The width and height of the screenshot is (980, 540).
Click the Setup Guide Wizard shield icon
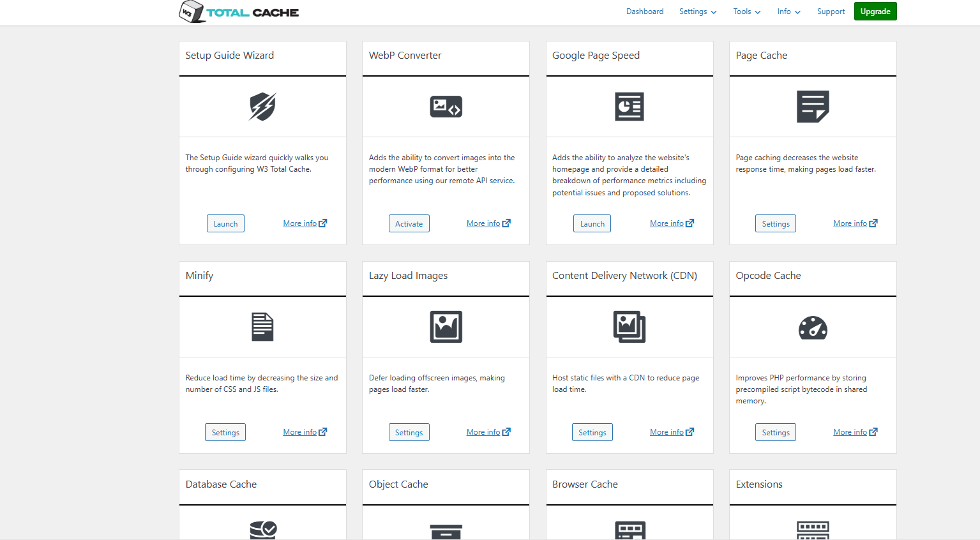[x=262, y=107]
